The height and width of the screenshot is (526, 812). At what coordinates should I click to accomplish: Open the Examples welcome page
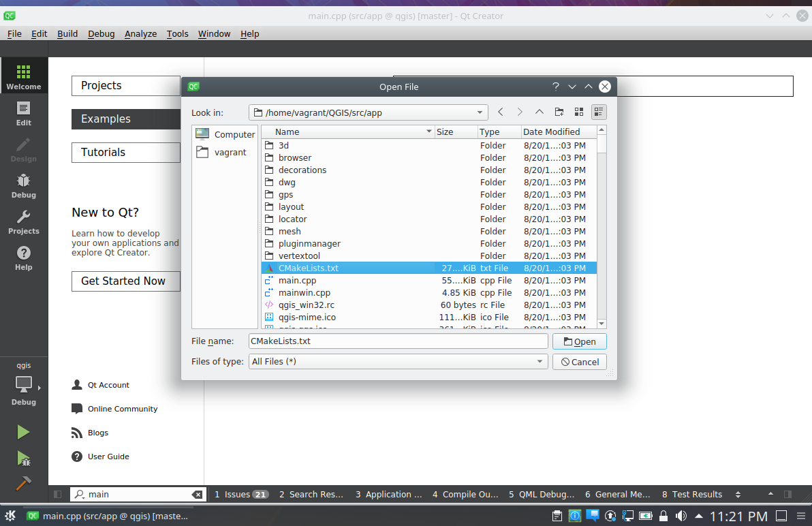126,119
